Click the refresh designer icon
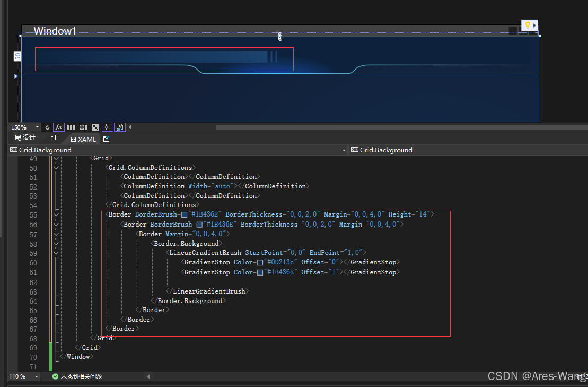 pos(48,127)
